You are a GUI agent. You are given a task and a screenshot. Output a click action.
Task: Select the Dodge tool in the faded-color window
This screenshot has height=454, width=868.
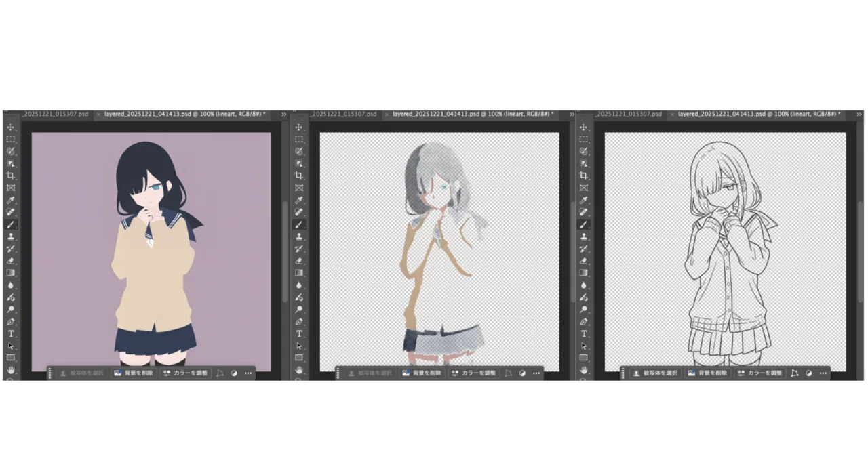coord(298,310)
